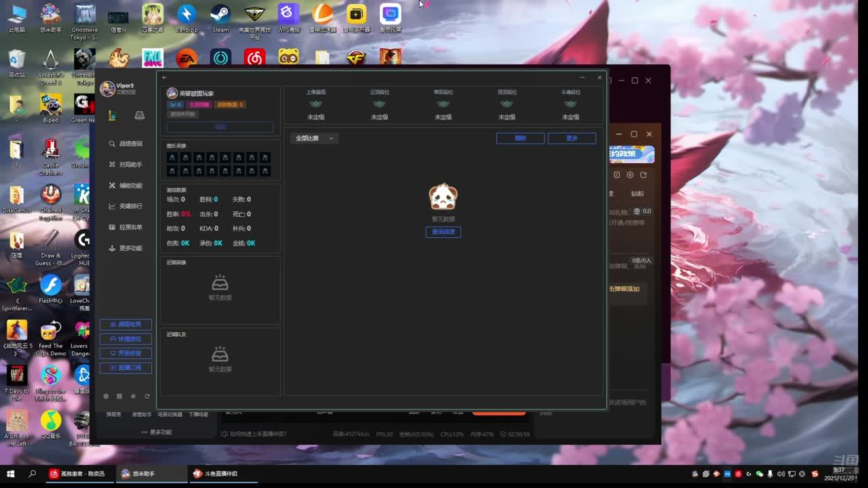This screenshot has width=868, height=488.
Task: Open the Steam desktop icon
Action: (x=220, y=18)
